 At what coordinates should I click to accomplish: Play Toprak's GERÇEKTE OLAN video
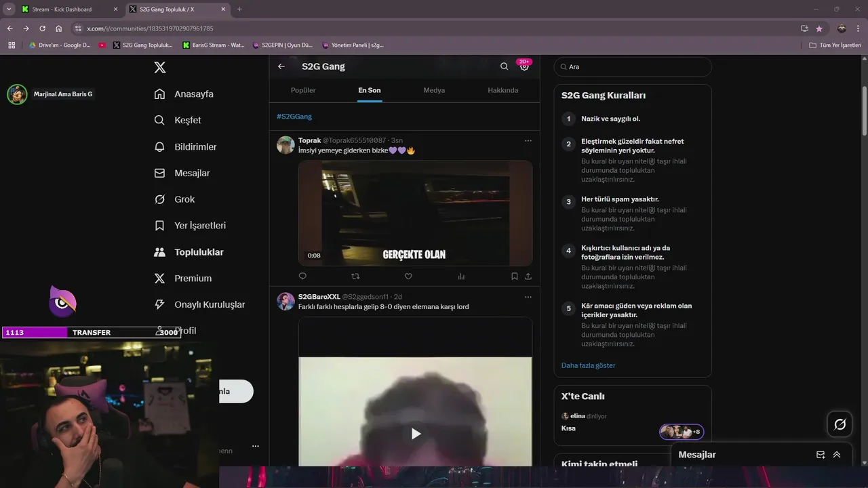coord(415,213)
